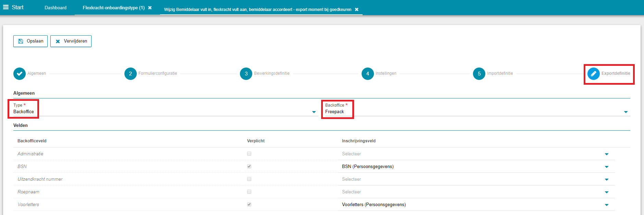Image resolution: width=644 pixels, height=215 pixels.
Task: Open the Backoffice dropdown showing Freepack
Action: (x=625, y=112)
